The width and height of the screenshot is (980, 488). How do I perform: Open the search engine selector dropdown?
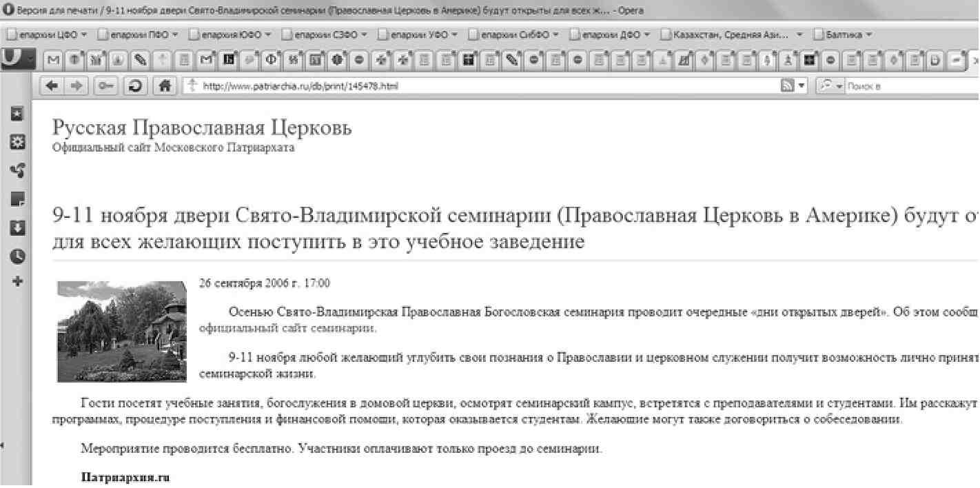[830, 86]
